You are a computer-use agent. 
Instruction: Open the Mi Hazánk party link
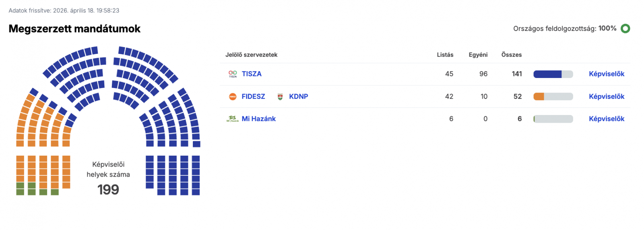coord(258,119)
